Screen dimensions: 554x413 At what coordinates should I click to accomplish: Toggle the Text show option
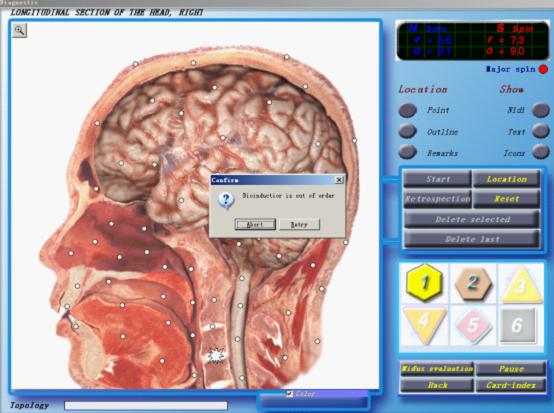(x=541, y=131)
